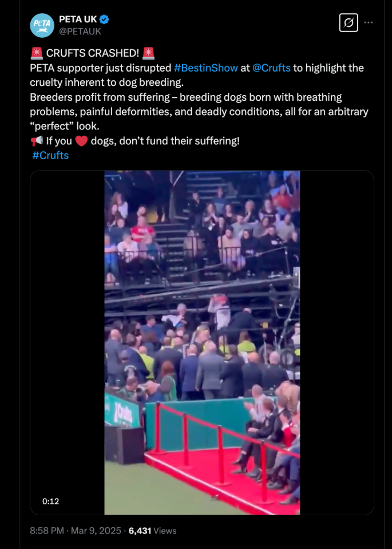Click the red siren emoji before CRUFTS
Viewport: 392px width, 549px height.
click(37, 53)
